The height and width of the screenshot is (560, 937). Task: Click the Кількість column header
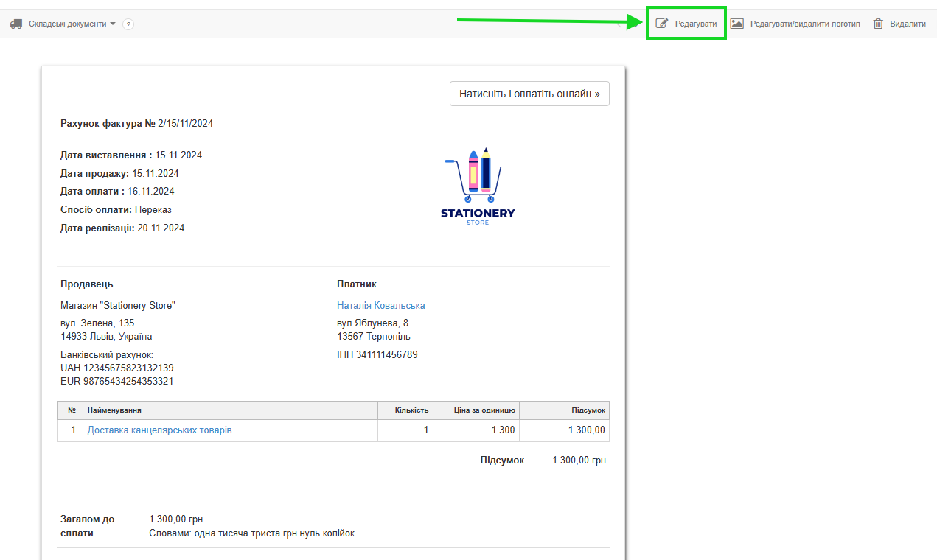coord(411,410)
